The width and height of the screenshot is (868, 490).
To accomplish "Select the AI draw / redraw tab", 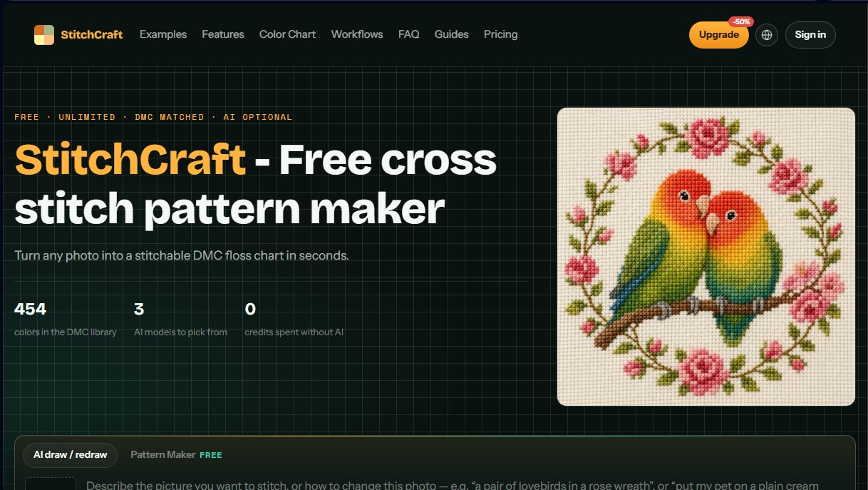I will 71,454.
